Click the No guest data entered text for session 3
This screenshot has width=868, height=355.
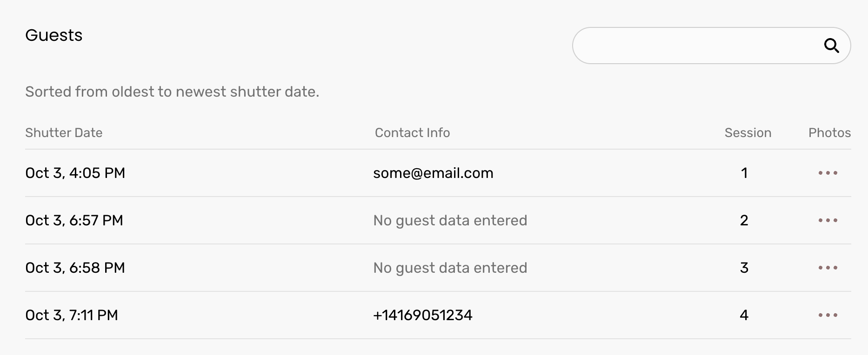(450, 268)
